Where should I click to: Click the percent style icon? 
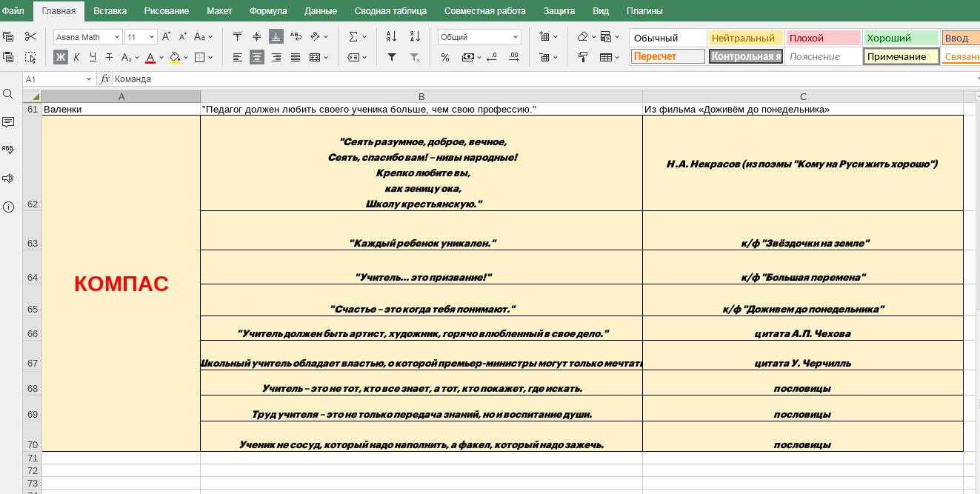pyautogui.click(x=444, y=57)
